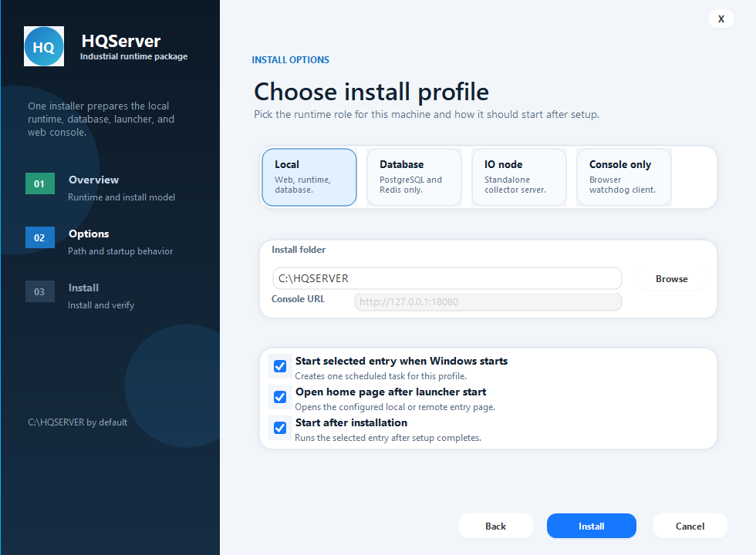Screen dimensions: 756x555
Task: Click "Install and verify" description
Action: [x=101, y=305]
